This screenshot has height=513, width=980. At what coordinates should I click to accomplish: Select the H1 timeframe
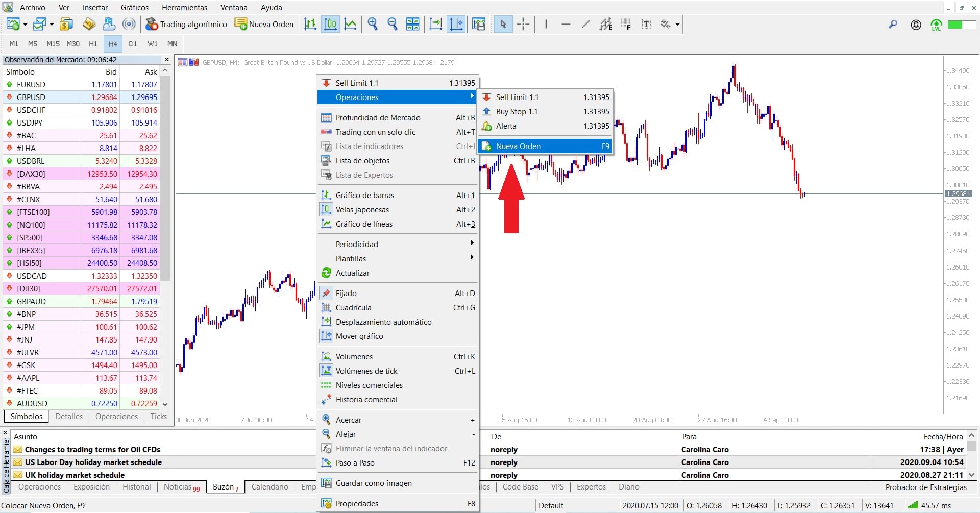[93, 44]
